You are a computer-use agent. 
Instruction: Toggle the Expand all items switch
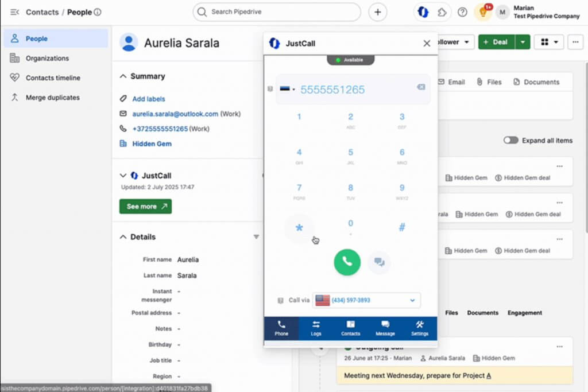(x=510, y=140)
